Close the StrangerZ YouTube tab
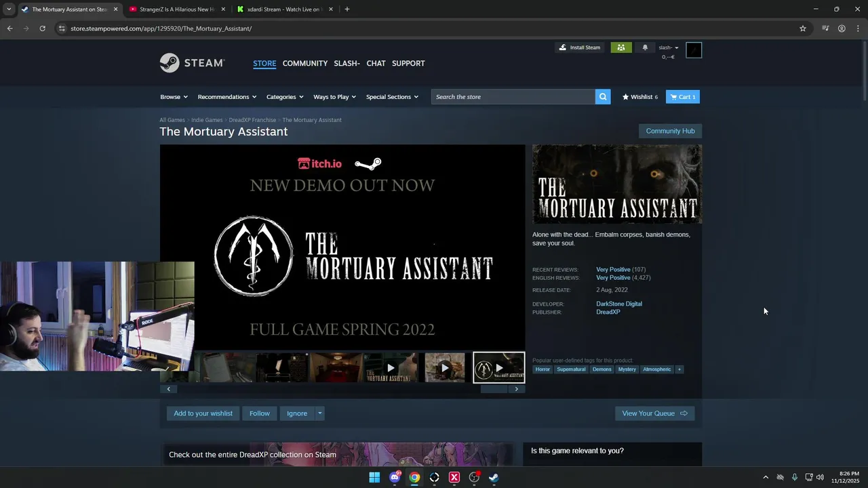This screenshot has width=868, height=488. 223,9
